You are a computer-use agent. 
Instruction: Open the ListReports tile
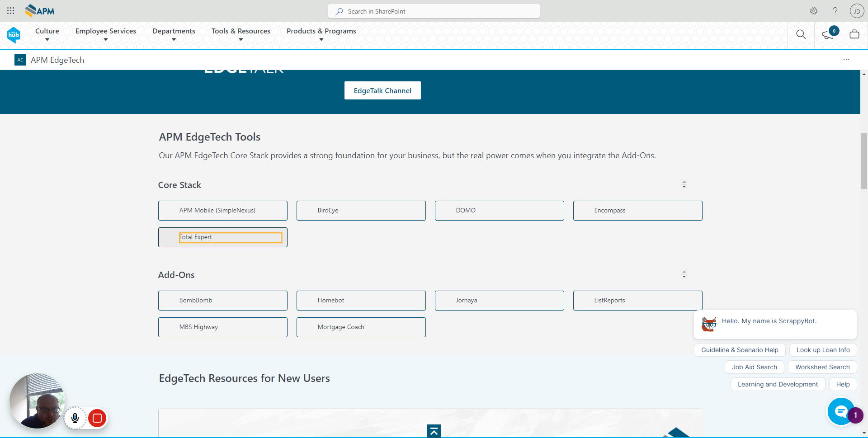638,301
